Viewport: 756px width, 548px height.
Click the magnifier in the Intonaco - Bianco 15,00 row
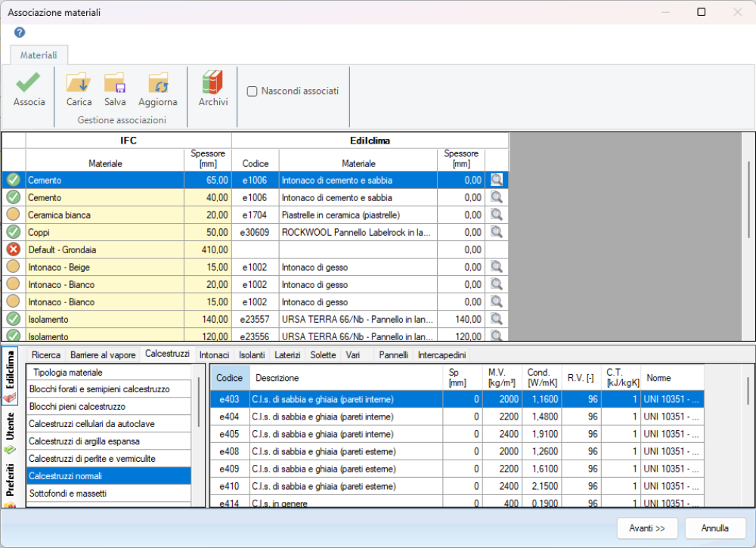(x=497, y=302)
